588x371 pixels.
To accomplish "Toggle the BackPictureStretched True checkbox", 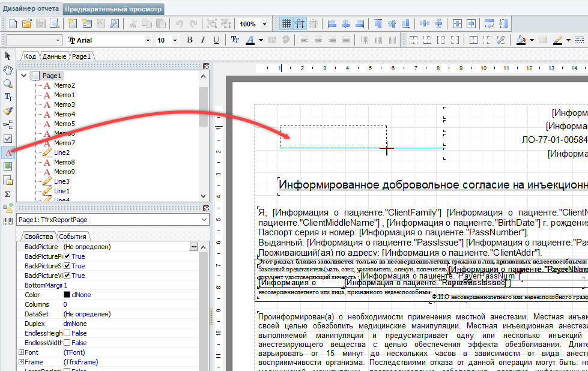I will [67, 266].
